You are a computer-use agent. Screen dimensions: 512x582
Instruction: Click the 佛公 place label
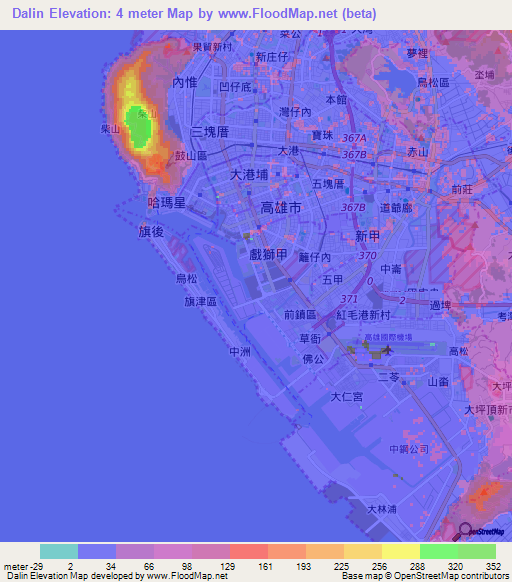click(313, 359)
